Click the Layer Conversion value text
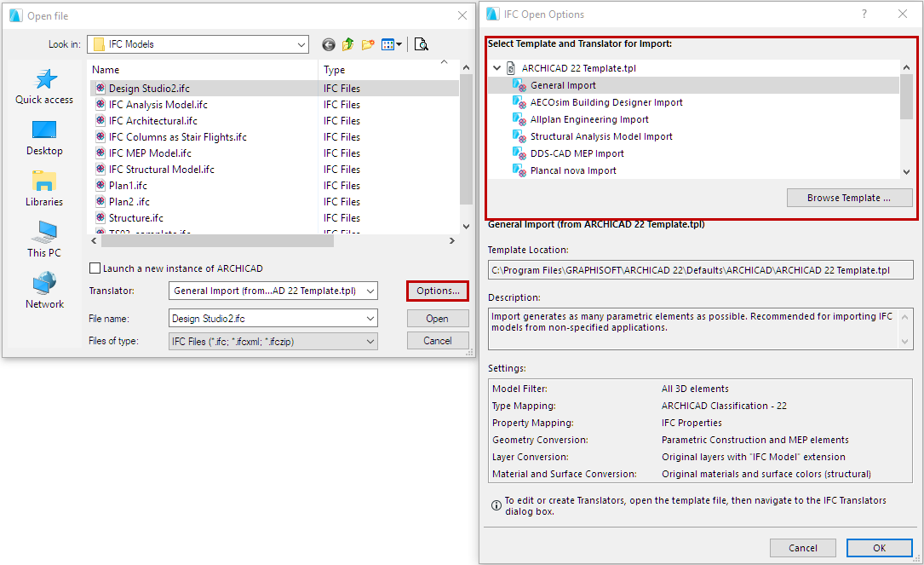Screen dimensions: 924x565 coord(753,457)
